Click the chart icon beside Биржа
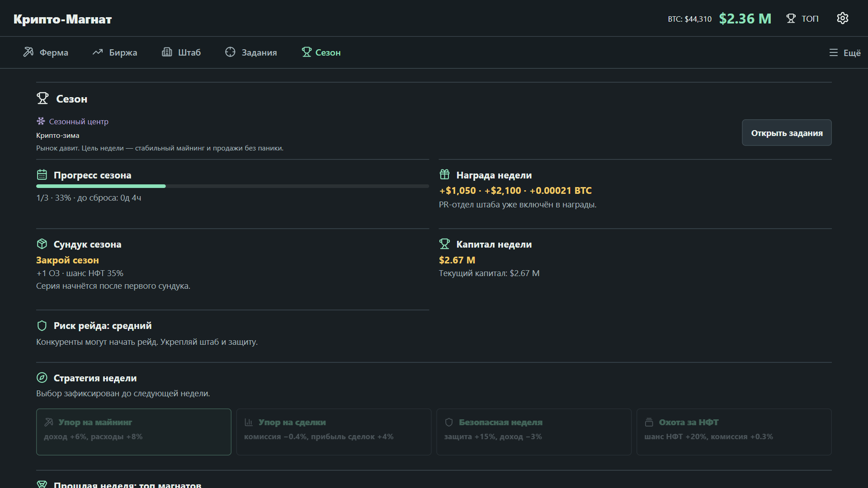868x488 pixels. click(98, 52)
